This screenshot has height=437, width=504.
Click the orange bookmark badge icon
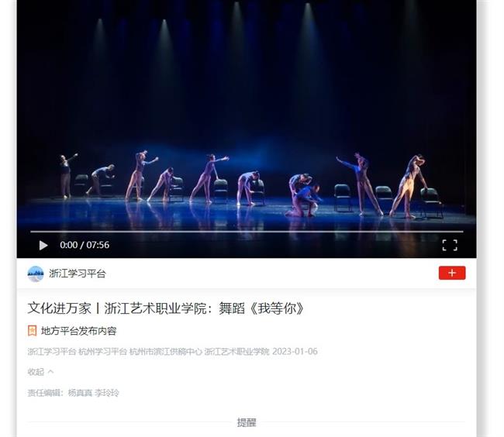32,330
